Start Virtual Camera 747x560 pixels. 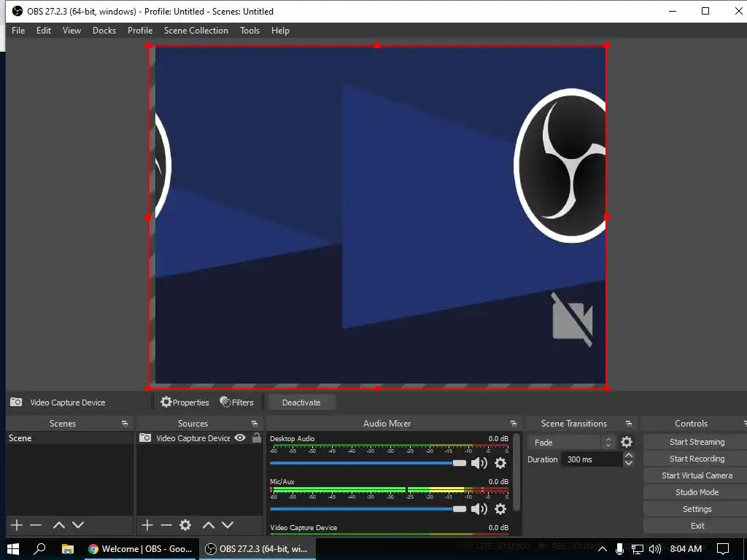click(697, 475)
